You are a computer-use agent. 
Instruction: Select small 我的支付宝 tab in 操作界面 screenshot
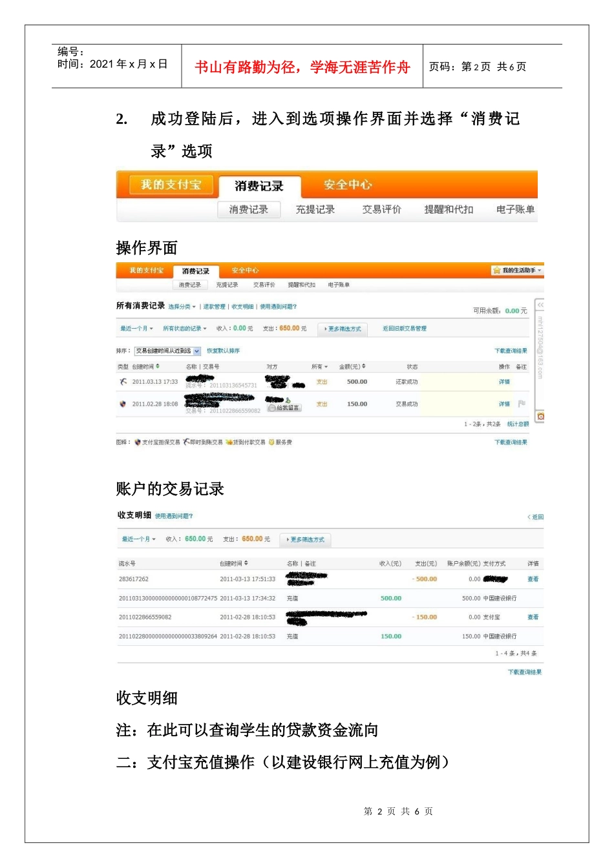pyautogui.click(x=146, y=271)
